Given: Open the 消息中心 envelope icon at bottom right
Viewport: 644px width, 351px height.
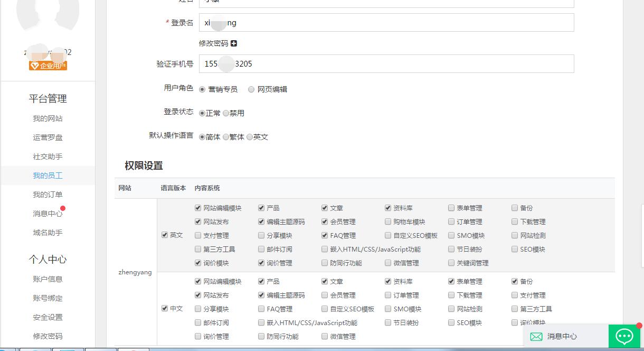Looking at the screenshot, I should [536, 337].
